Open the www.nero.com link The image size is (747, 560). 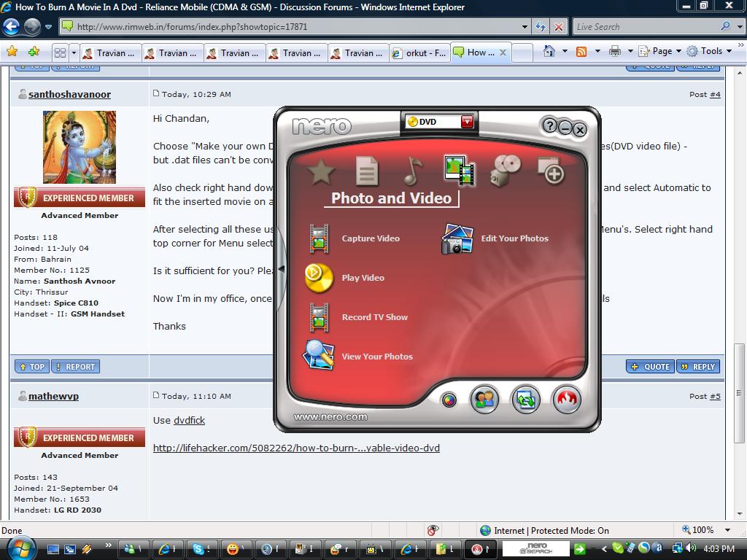click(330, 417)
